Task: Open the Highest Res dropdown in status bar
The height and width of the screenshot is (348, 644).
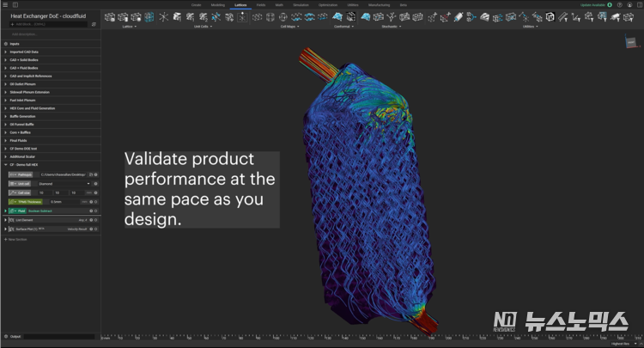Action: point(625,344)
